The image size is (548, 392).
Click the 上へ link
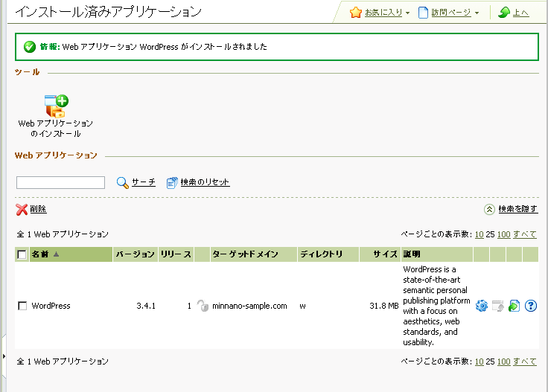tap(520, 13)
